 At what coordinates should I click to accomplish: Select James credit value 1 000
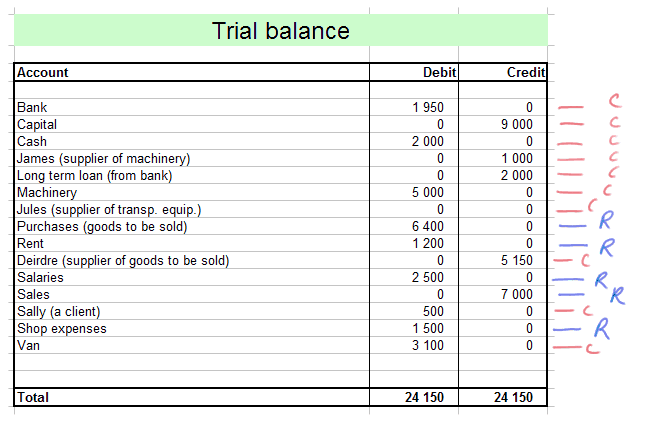click(503, 158)
